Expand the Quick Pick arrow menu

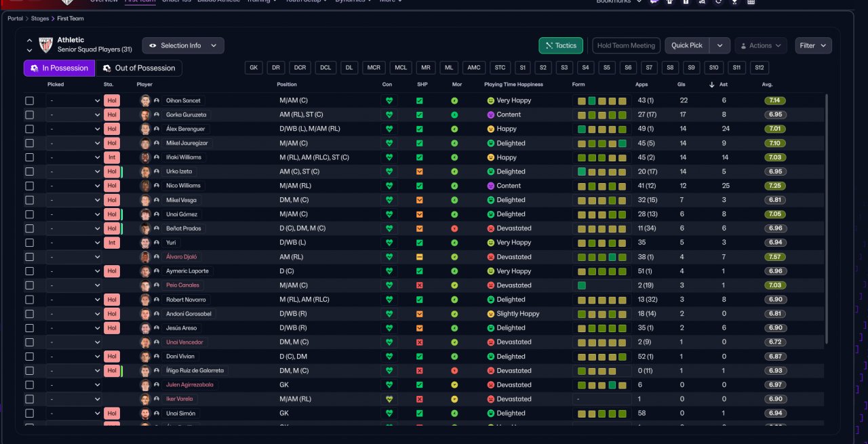tap(719, 45)
